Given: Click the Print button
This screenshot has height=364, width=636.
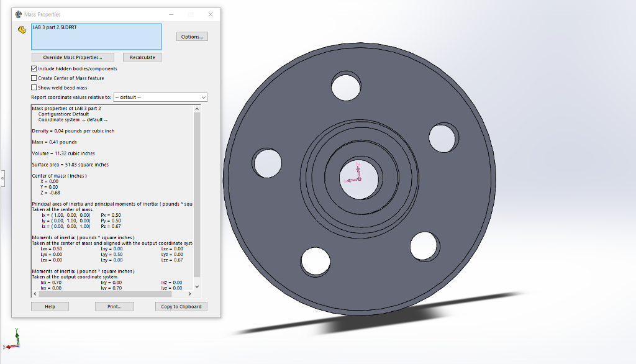Looking at the screenshot, I should click(114, 306).
